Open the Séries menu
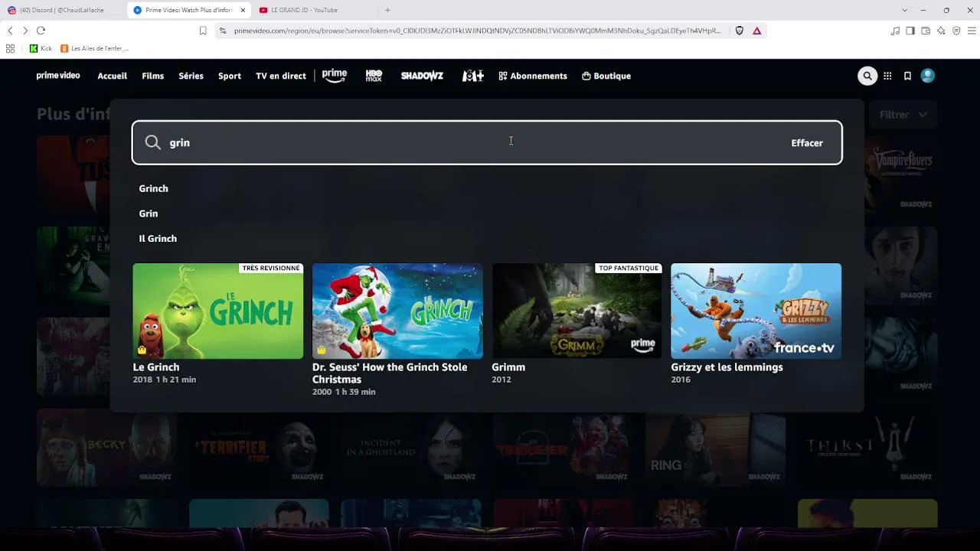The image size is (980, 551). [x=191, y=76]
